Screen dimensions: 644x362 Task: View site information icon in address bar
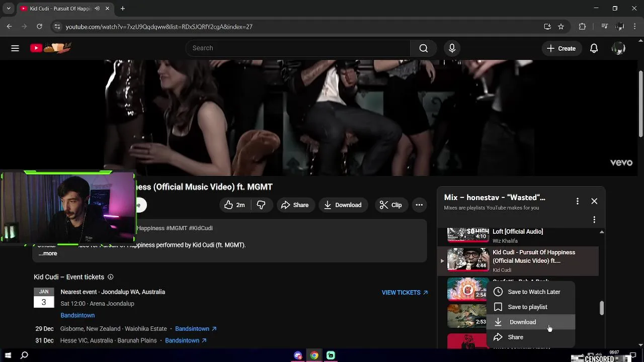tap(57, 27)
